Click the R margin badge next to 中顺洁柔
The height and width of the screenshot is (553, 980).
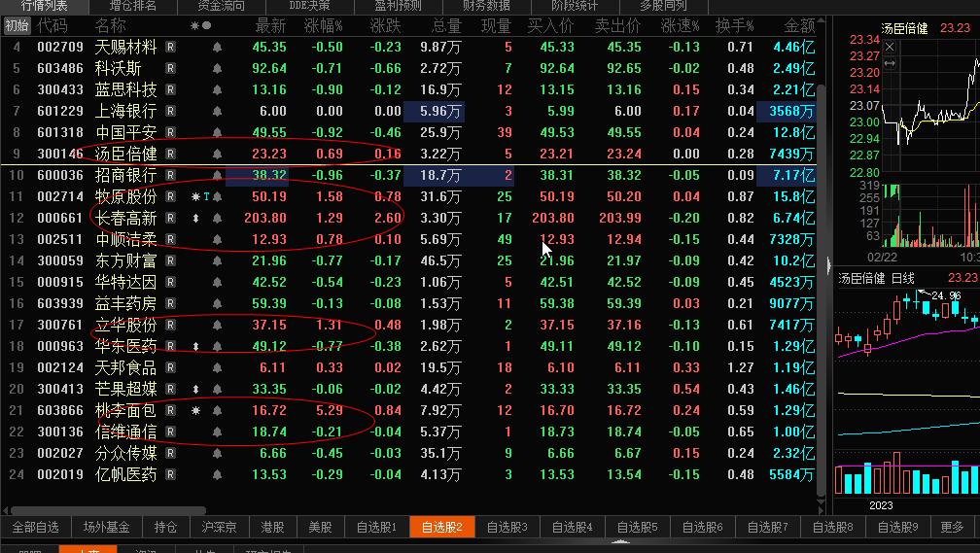(x=171, y=239)
